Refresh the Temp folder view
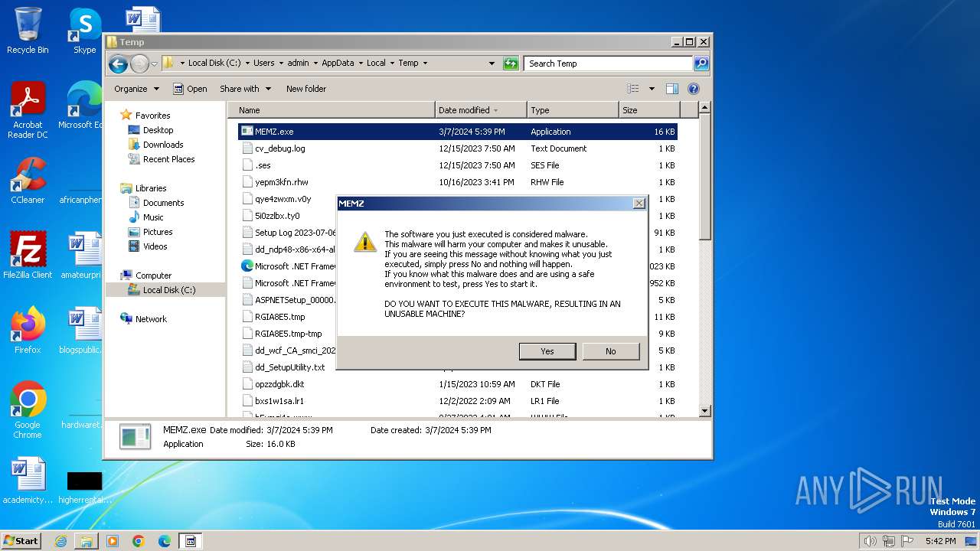980x551 pixels. 511,64
